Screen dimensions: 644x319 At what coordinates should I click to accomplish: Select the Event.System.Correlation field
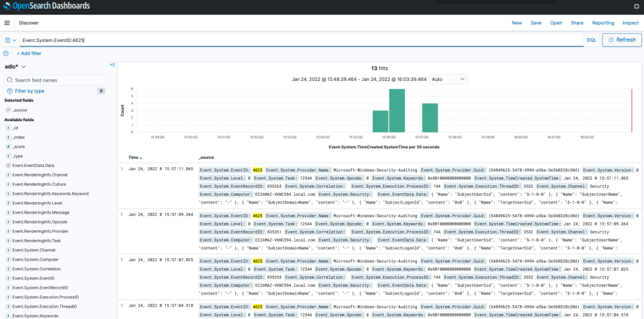click(x=36, y=269)
